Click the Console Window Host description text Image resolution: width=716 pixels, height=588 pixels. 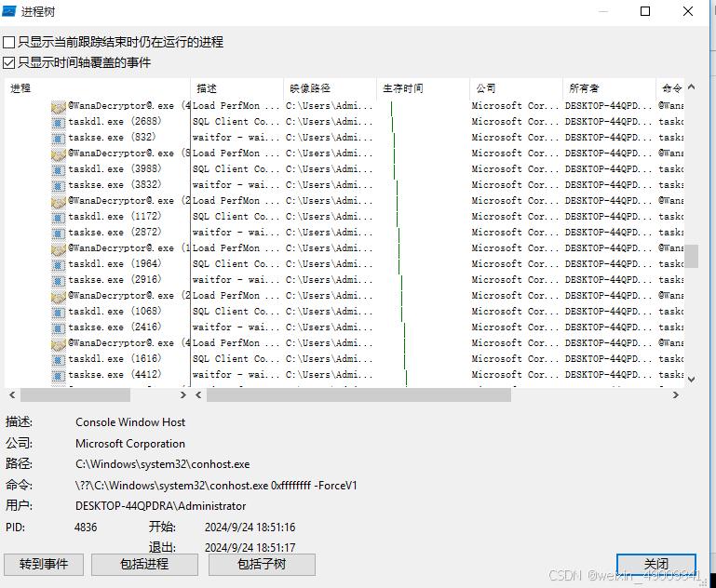point(130,422)
